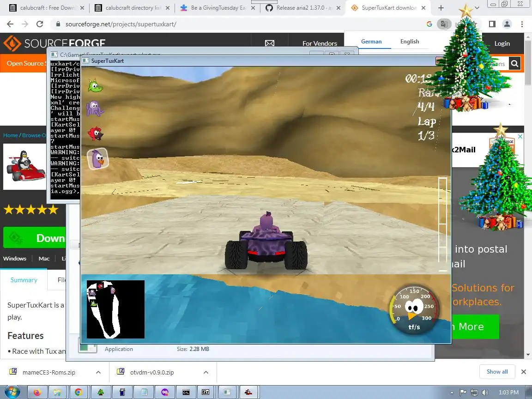The height and width of the screenshot is (399, 532).
Task: Click the volume icon in system tray
Action: (484, 392)
